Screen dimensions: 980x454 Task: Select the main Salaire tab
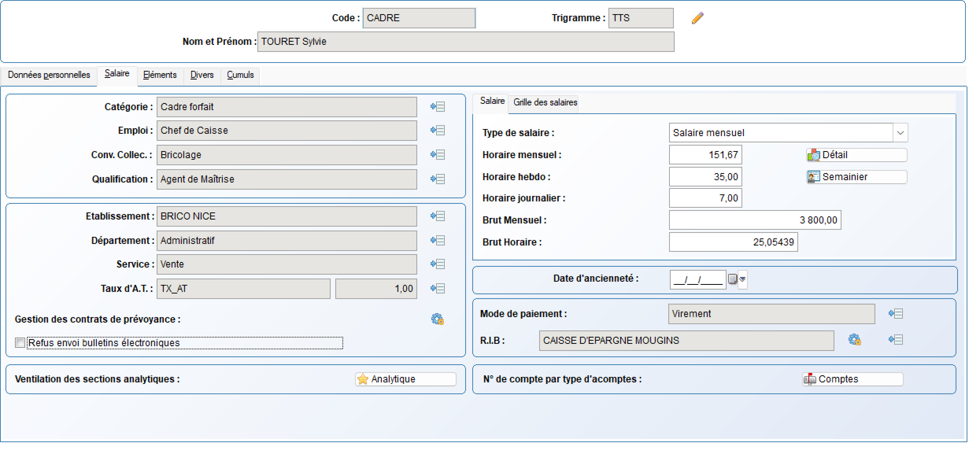coord(117,74)
